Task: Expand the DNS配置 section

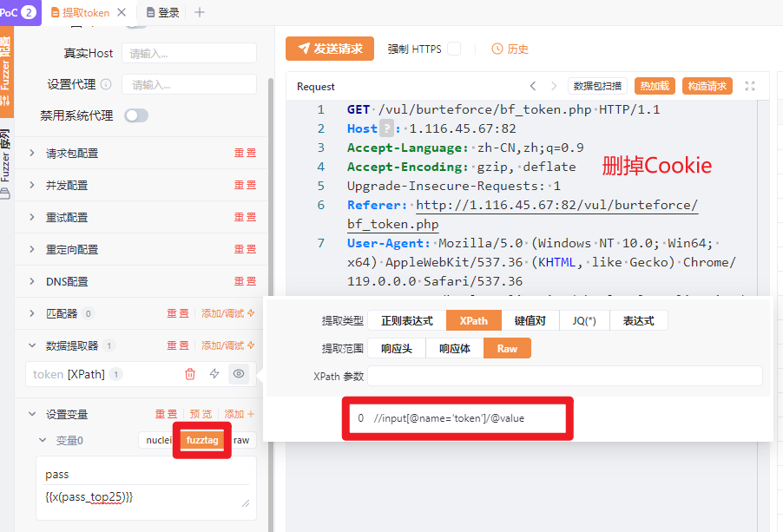Action: pyautogui.click(x=67, y=281)
